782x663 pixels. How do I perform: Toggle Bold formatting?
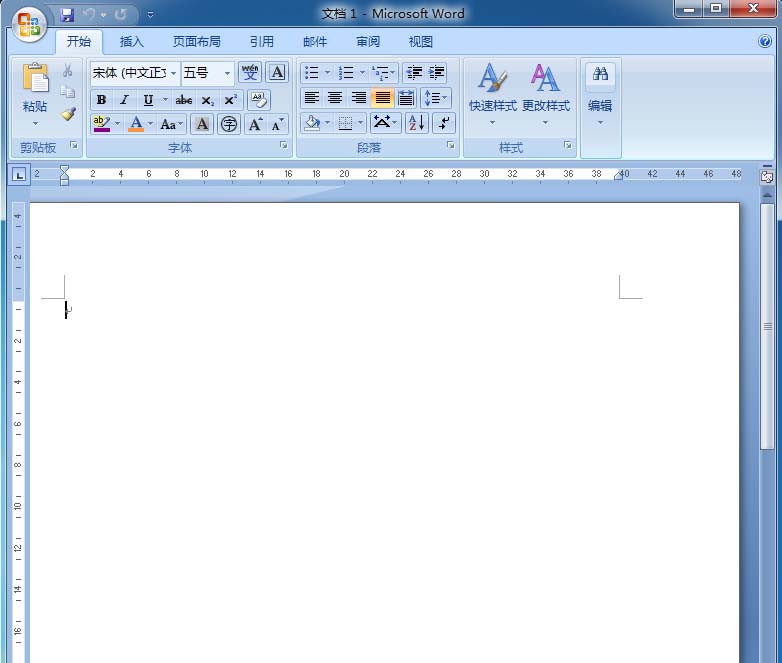101,100
